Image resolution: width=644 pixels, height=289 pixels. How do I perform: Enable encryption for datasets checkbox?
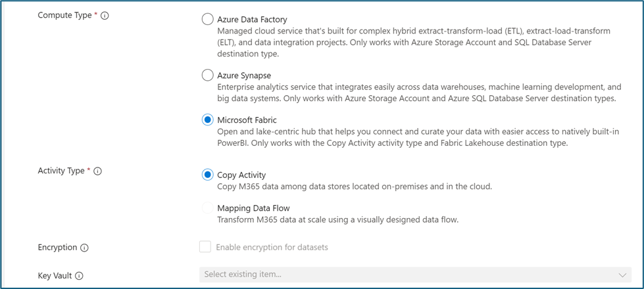[x=205, y=247]
